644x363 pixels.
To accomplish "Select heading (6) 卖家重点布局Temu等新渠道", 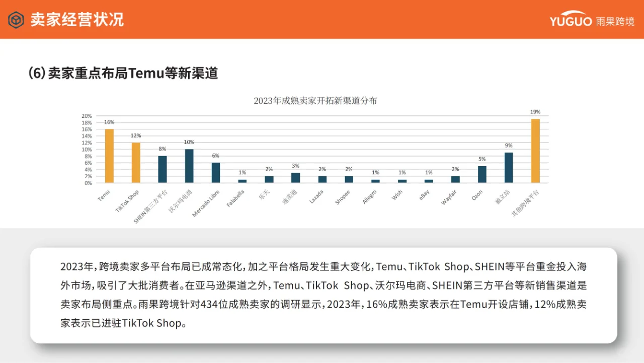I will point(123,73).
